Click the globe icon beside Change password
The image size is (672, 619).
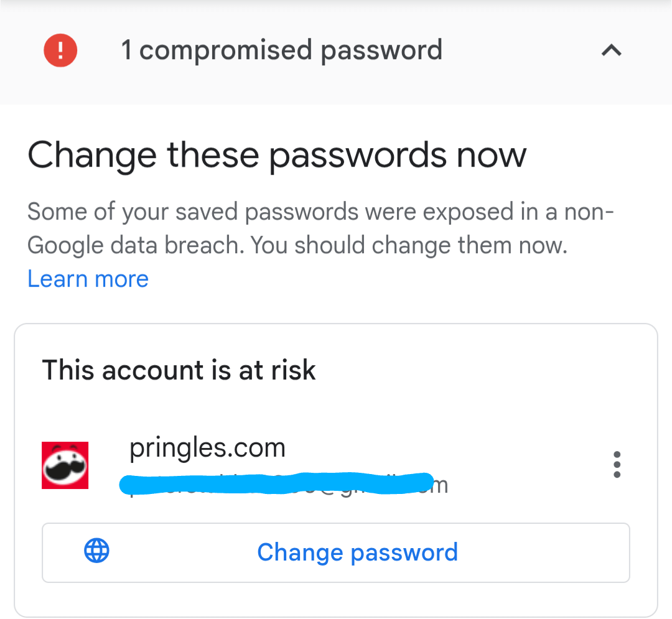[96, 551]
